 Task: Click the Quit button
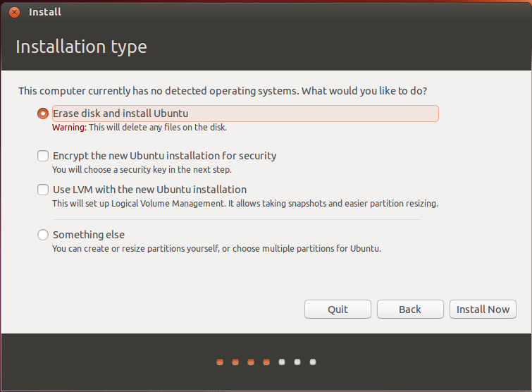(x=338, y=310)
